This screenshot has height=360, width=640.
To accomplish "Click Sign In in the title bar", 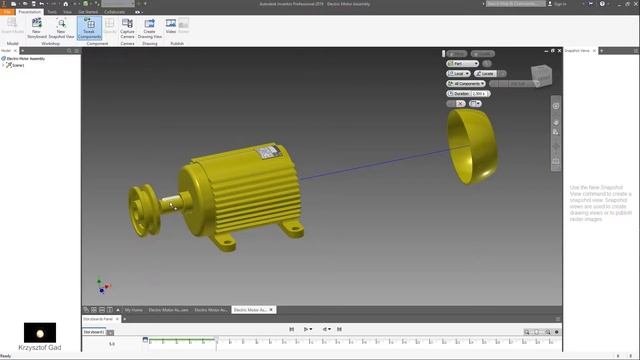I will point(557,4).
